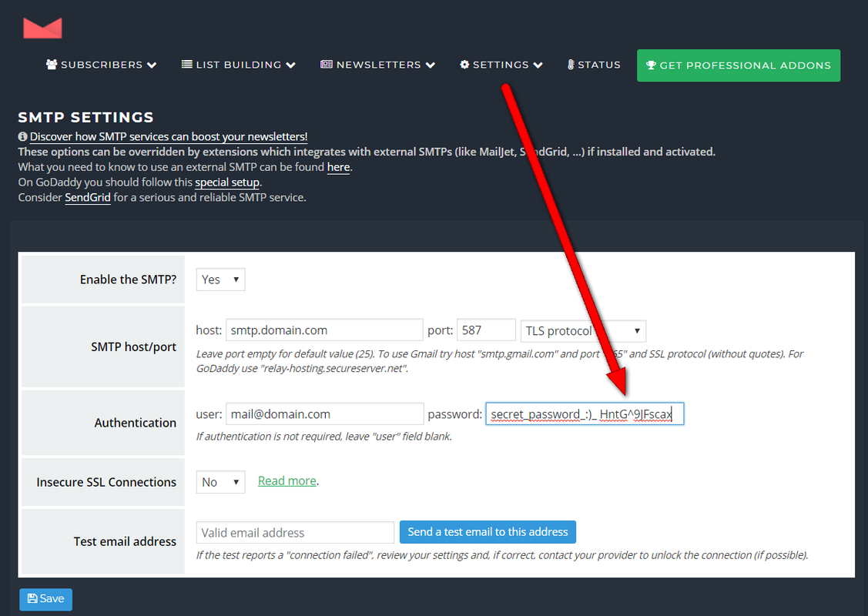Click the List Building list icon
868x616 pixels.
point(187,65)
